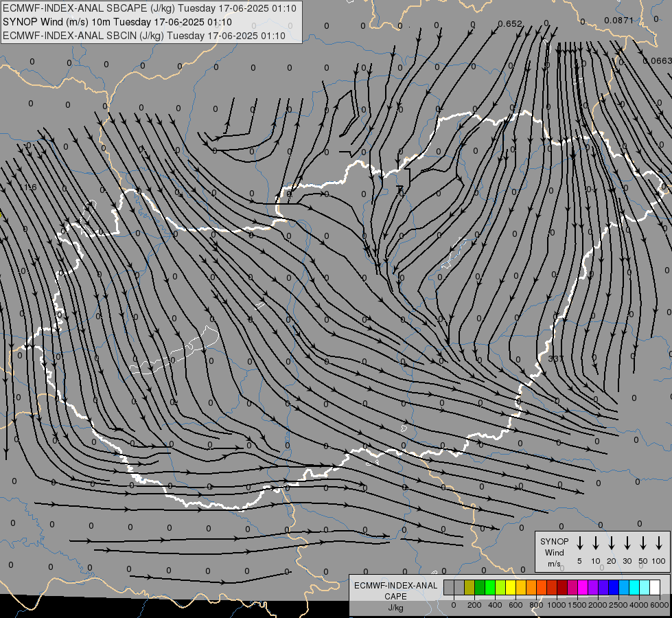Click the wind legend arrow above 20
The width and height of the screenshot is (672, 618).
tap(612, 543)
